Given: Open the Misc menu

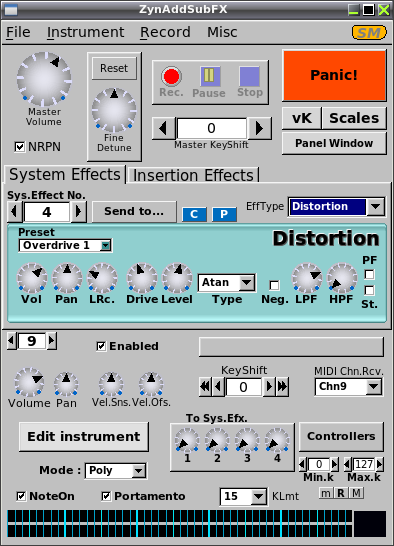Looking at the screenshot, I should tap(222, 32).
